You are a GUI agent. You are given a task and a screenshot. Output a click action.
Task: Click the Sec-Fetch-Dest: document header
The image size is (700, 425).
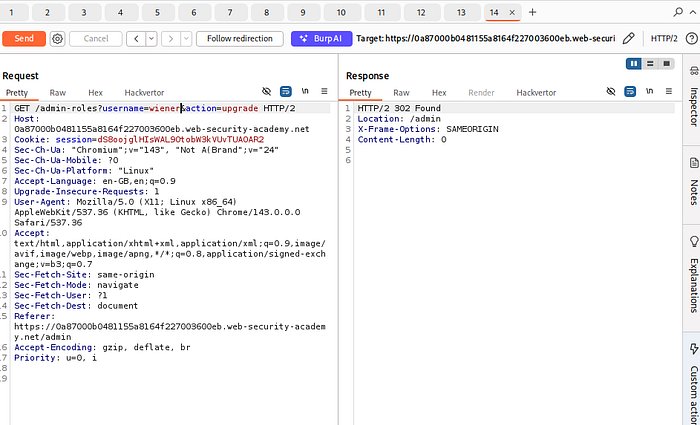coord(76,306)
